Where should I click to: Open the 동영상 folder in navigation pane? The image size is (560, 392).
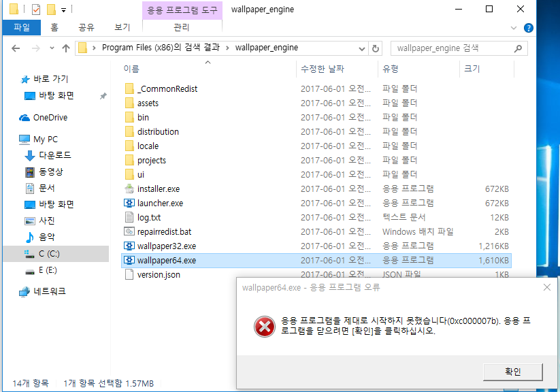click(x=44, y=172)
